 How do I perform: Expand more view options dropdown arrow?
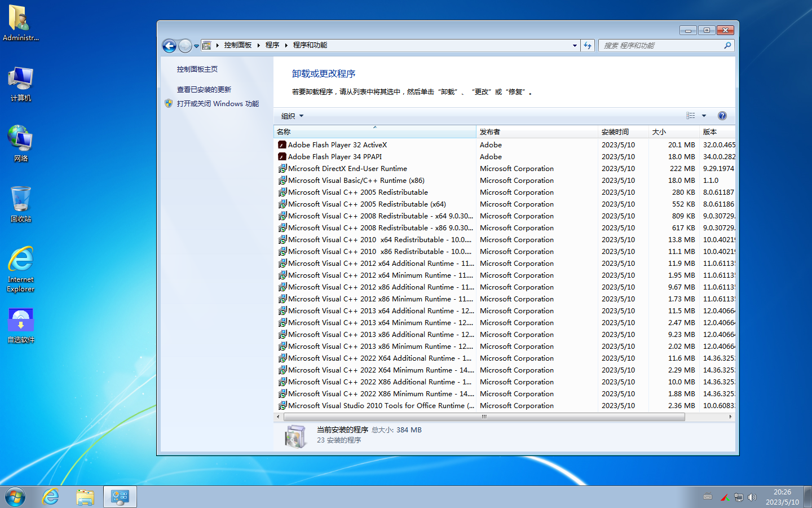[x=704, y=116]
